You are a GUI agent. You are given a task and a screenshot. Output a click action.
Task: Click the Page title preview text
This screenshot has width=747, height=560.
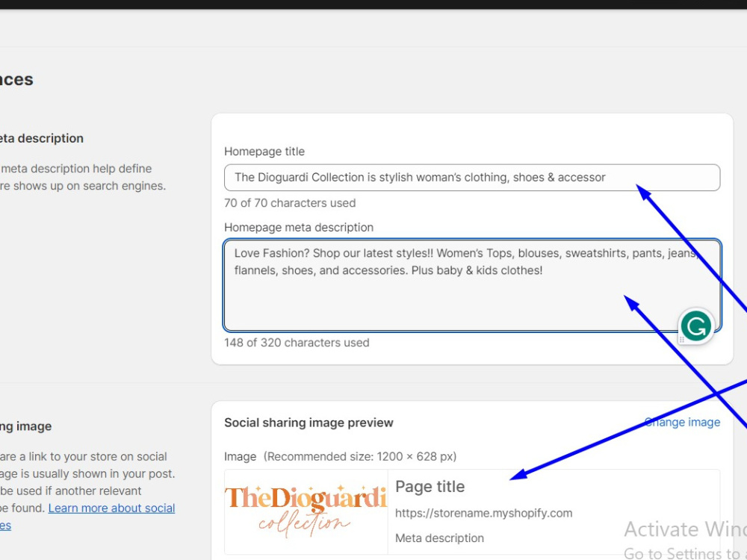coord(430,487)
